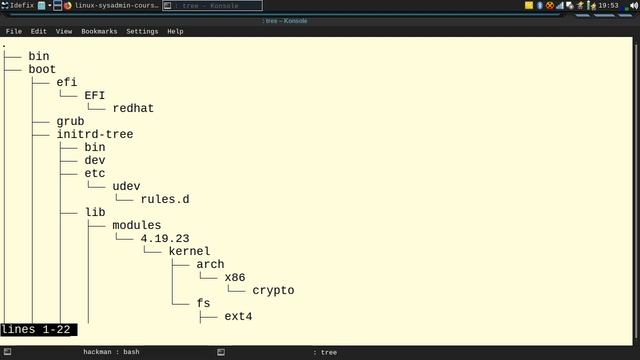Click the Konsole vertical scrollbar
Image resolution: width=640 pixels, height=360 pixels.
coord(636,190)
